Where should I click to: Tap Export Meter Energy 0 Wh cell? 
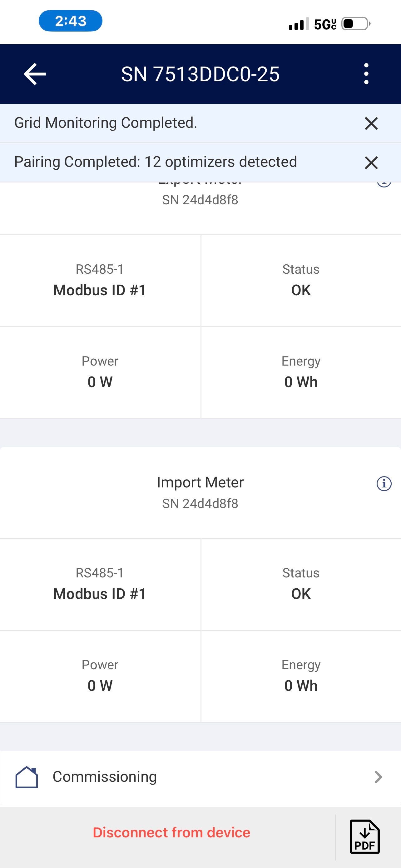tap(301, 372)
